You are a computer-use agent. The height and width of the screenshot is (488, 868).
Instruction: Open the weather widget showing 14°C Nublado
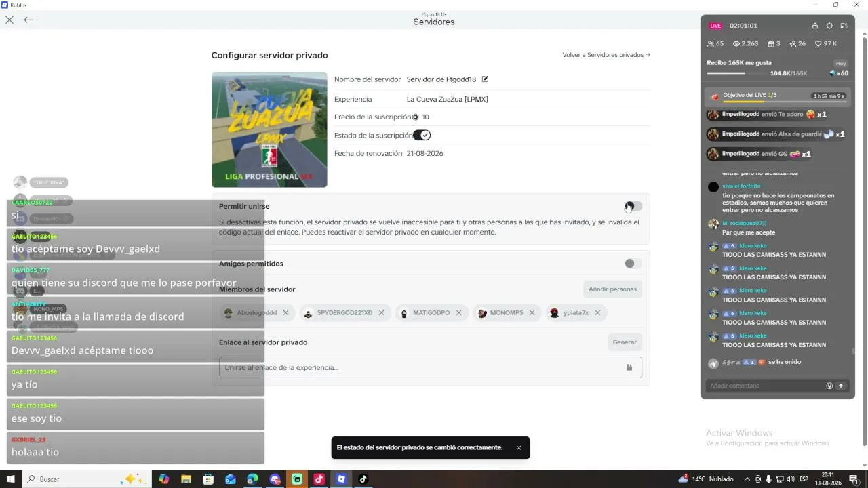click(x=706, y=479)
